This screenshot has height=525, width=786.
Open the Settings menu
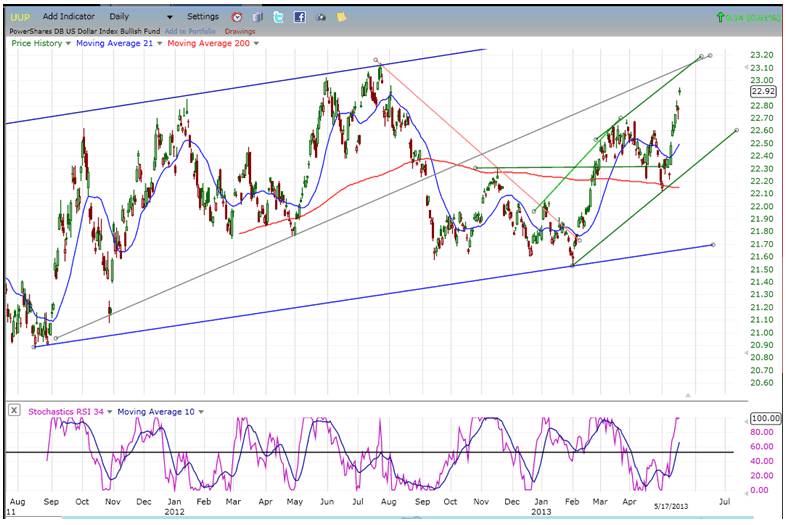point(203,17)
